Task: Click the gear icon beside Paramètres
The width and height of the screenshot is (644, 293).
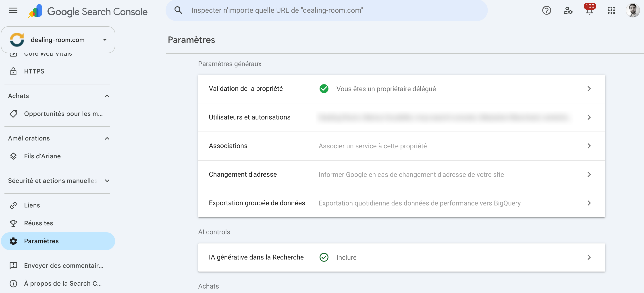Action: point(13,241)
